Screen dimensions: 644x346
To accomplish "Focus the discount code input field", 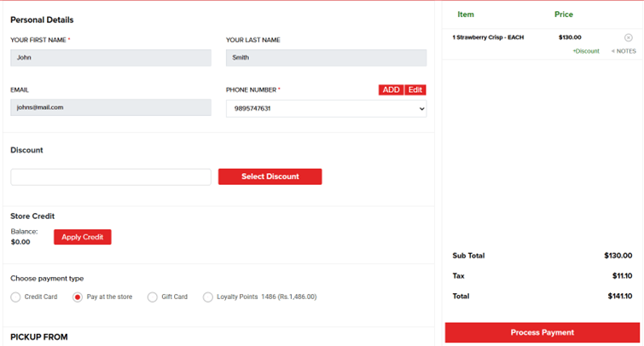I will [110, 176].
